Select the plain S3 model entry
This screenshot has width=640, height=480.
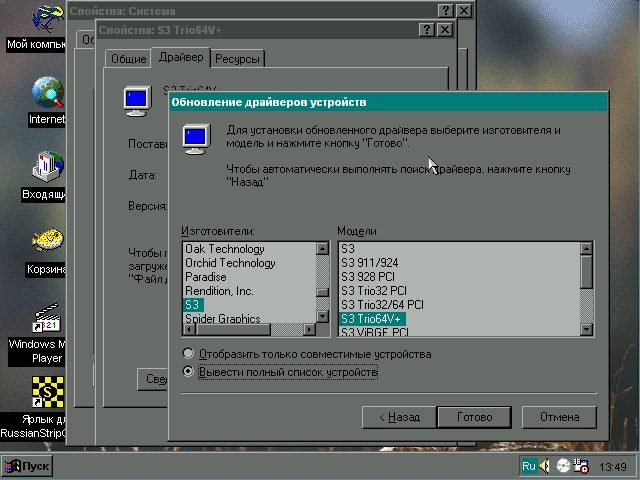(348, 249)
